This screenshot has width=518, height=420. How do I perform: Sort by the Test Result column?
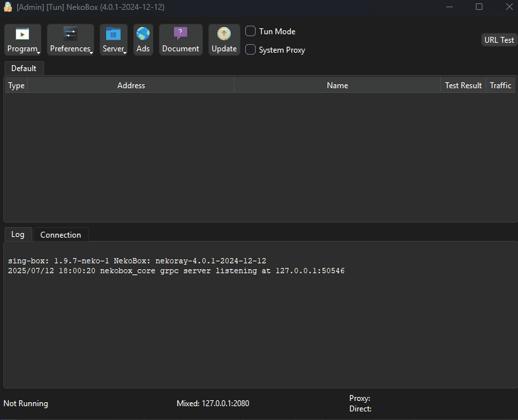(x=463, y=86)
